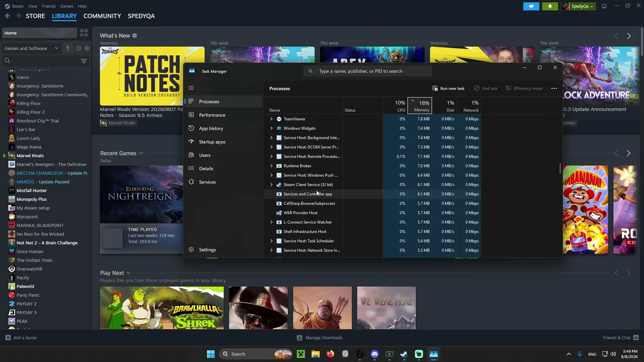Image resolution: width=644 pixels, height=362 pixels.
Task: Click the Marvel Rivals game icon in list
Action: (x=12, y=155)
